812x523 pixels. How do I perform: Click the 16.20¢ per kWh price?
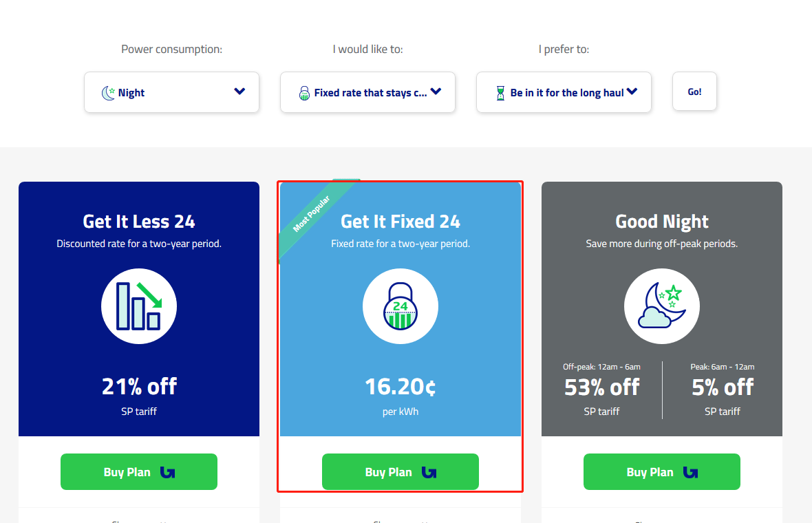[x=400, y=388]
